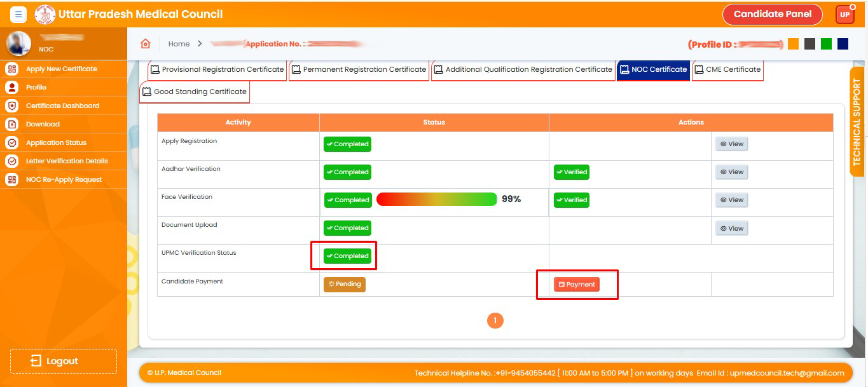The image size is (868, 387).
Task: Open the Download section
Action: pos(43,124)
